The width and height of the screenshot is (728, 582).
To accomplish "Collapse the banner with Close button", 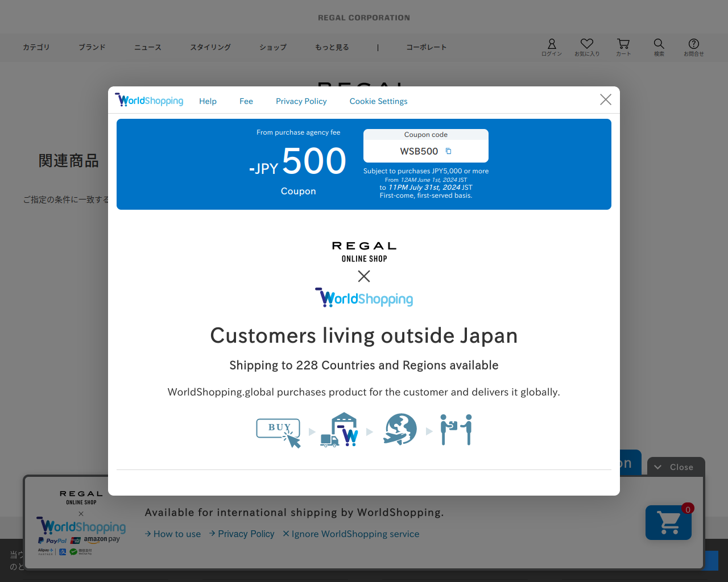I will pyautogui.click(x=676, y=467).
